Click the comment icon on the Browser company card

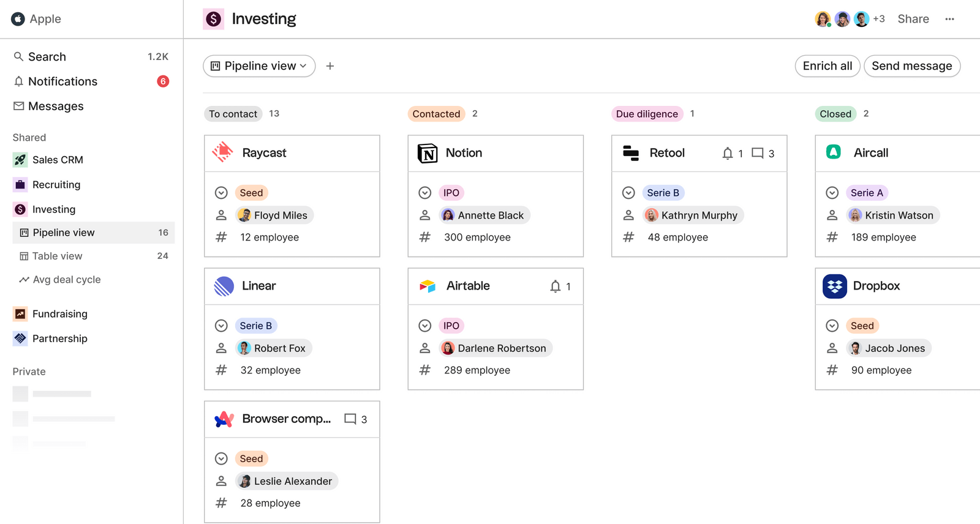(350, 419)
